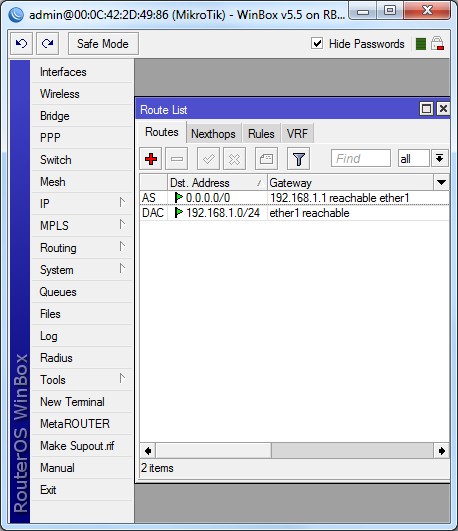The width and height of the screenshot is (458, 531).
Task: Expand the System submenu
Action: click(x=82, y=270)
